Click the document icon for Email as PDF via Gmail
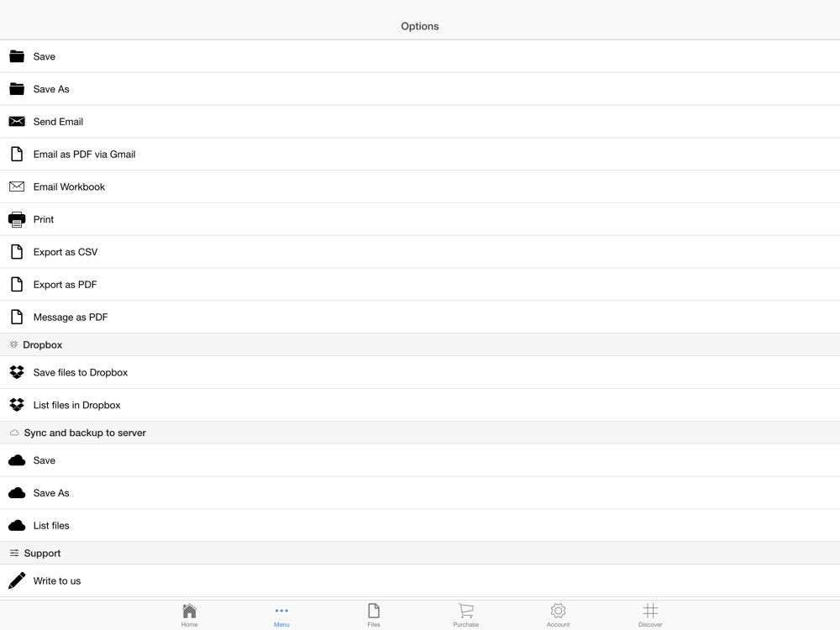 tap(17, 155)
